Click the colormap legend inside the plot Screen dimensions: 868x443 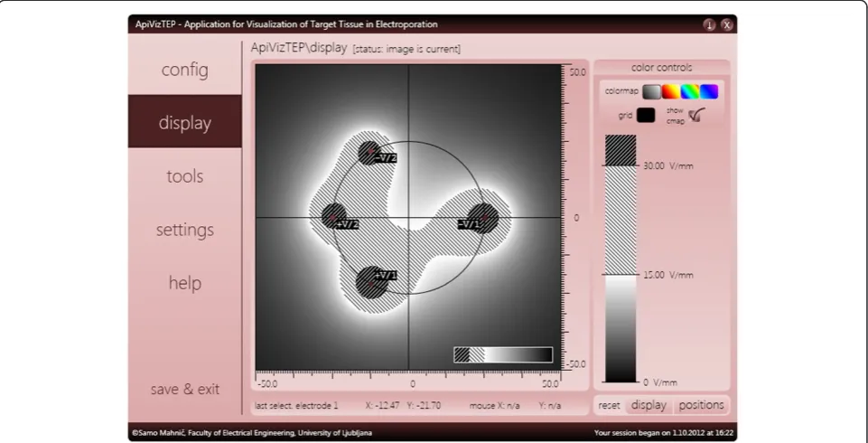(x=503, y=355)
